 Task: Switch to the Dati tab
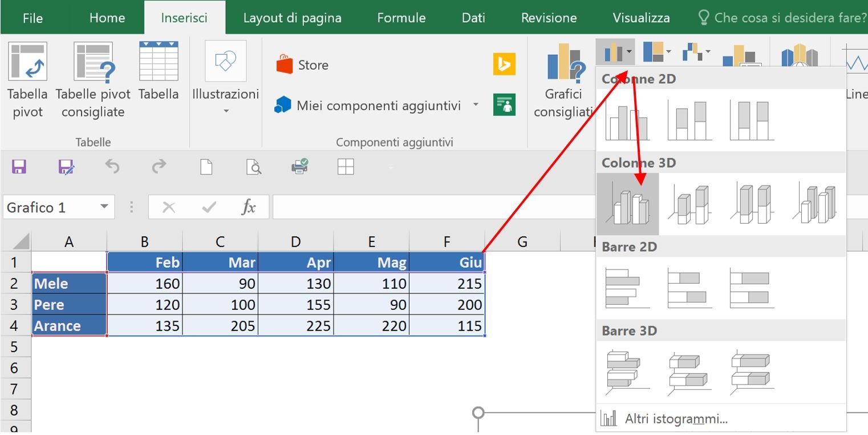[x=473, y=18]
